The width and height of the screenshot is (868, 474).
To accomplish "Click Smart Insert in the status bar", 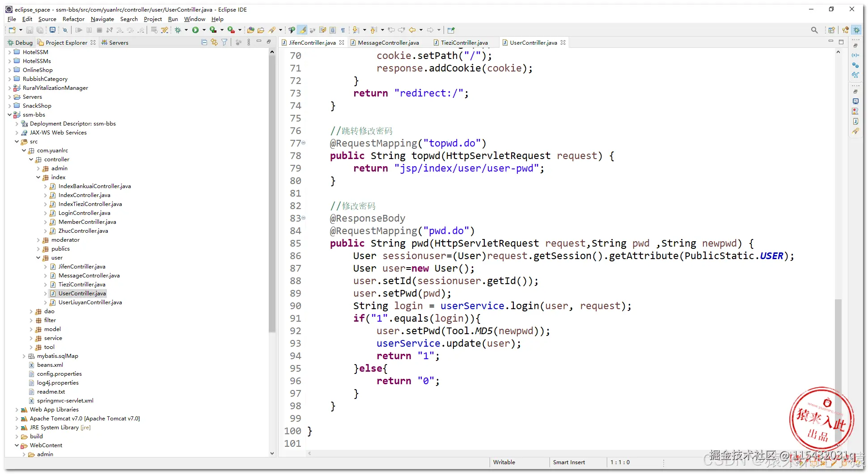I will click(569, 462).
